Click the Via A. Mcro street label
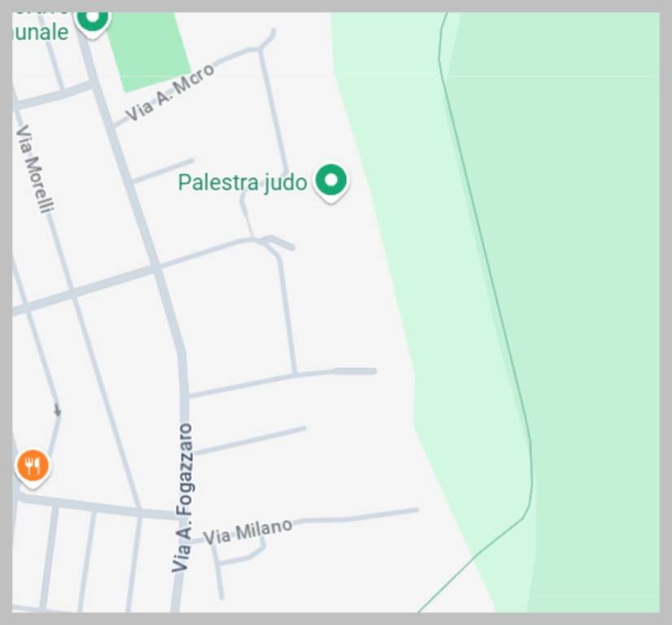This screenshot has width=672, height=625. (170, 91)
